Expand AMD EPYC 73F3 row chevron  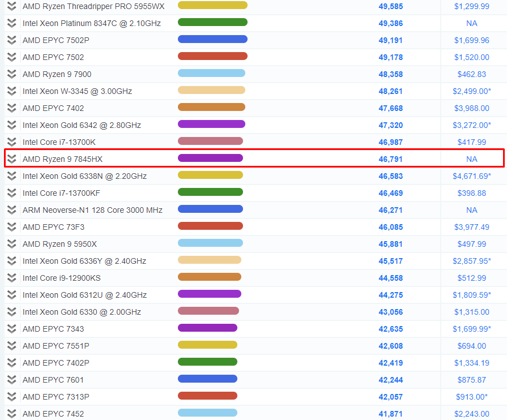(12, 227)
